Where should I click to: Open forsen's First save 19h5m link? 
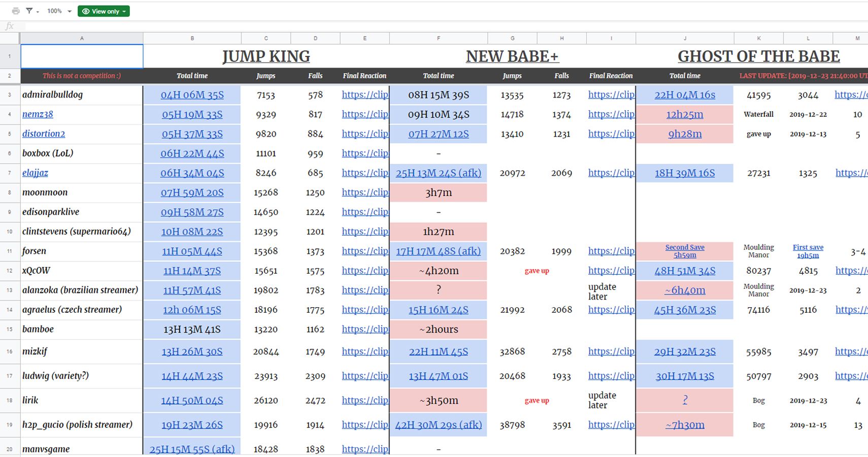[808, 251]
